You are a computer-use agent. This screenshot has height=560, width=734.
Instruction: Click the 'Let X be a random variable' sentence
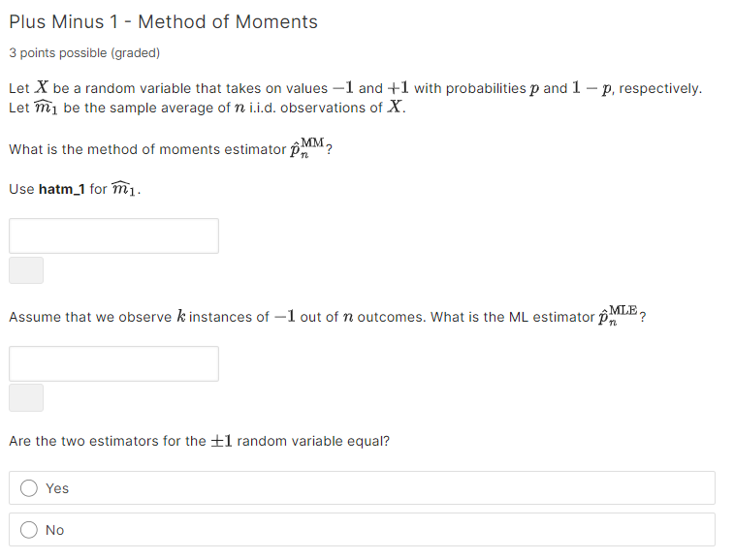[355, 88]
